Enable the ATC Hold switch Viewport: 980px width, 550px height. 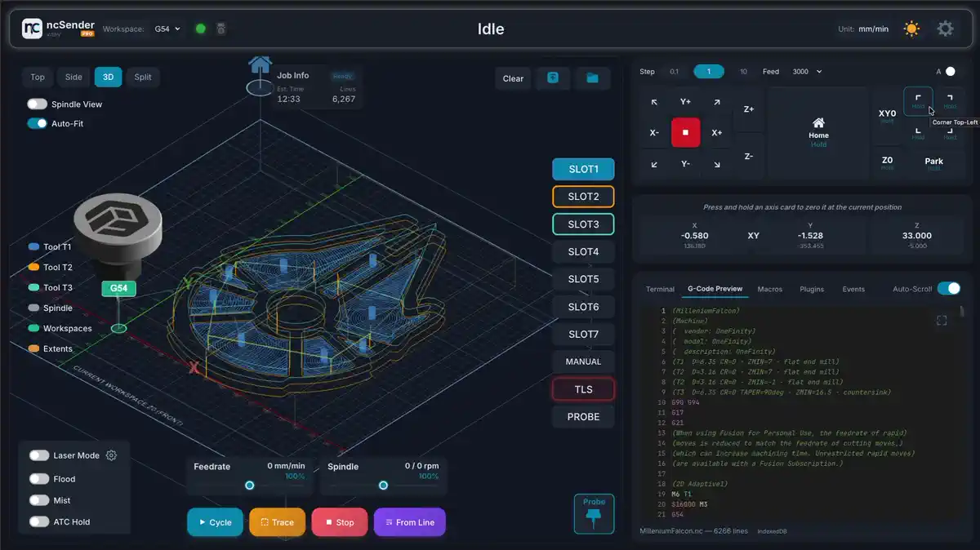tap(38, 521)
